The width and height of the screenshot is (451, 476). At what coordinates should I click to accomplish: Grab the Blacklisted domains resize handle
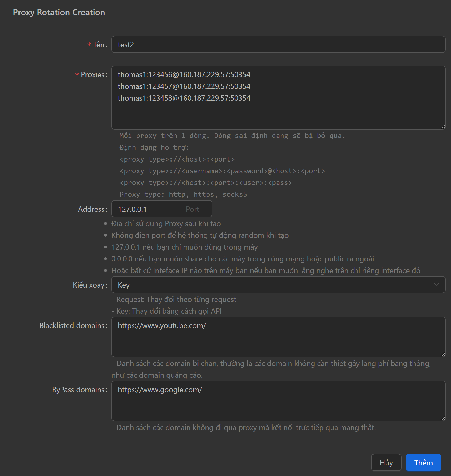point(443,355)
